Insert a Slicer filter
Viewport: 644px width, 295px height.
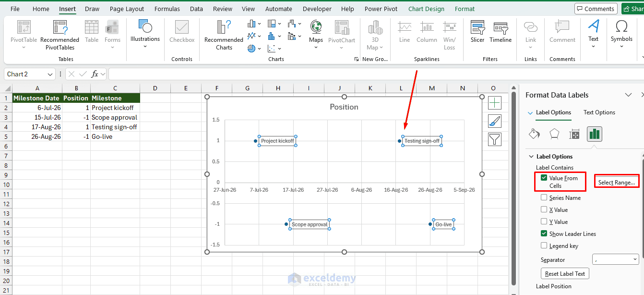[x=477, y=32]
